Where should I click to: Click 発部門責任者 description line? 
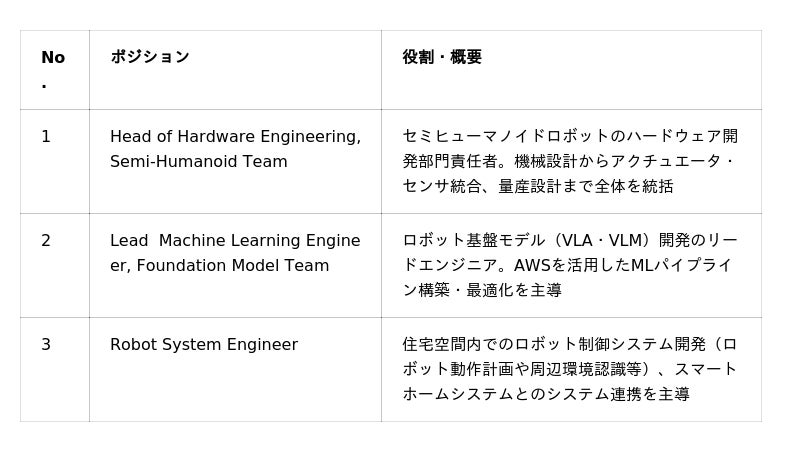[x=568, y=161]
